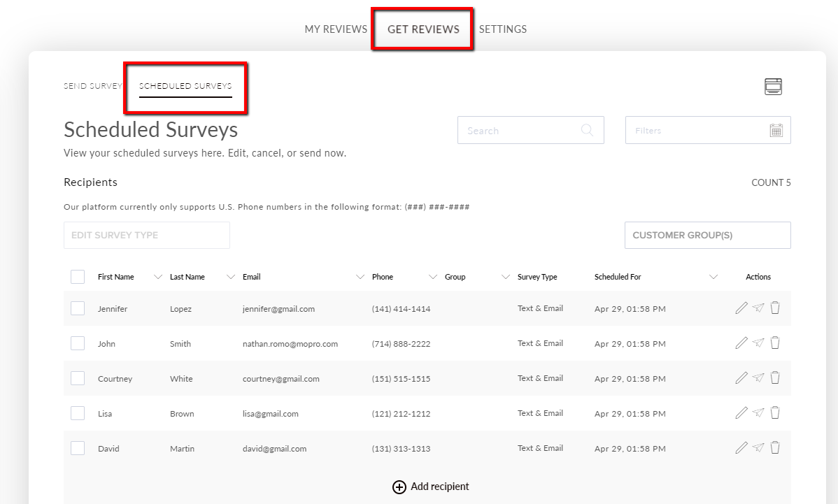Click David Martin's Apr 29, 01:58 PM date
The height and width of the screenshot is (504, 838).
click(630, 449)
